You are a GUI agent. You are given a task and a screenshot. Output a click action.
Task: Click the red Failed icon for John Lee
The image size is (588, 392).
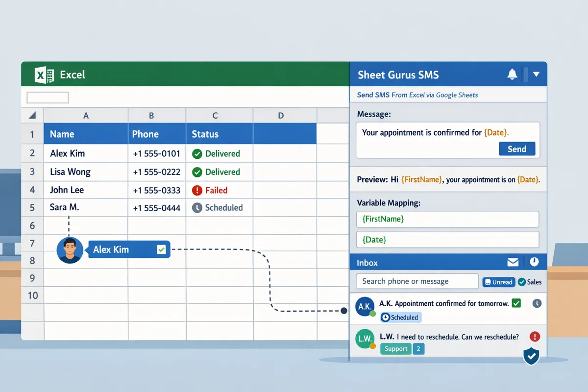tap(197, 190)
